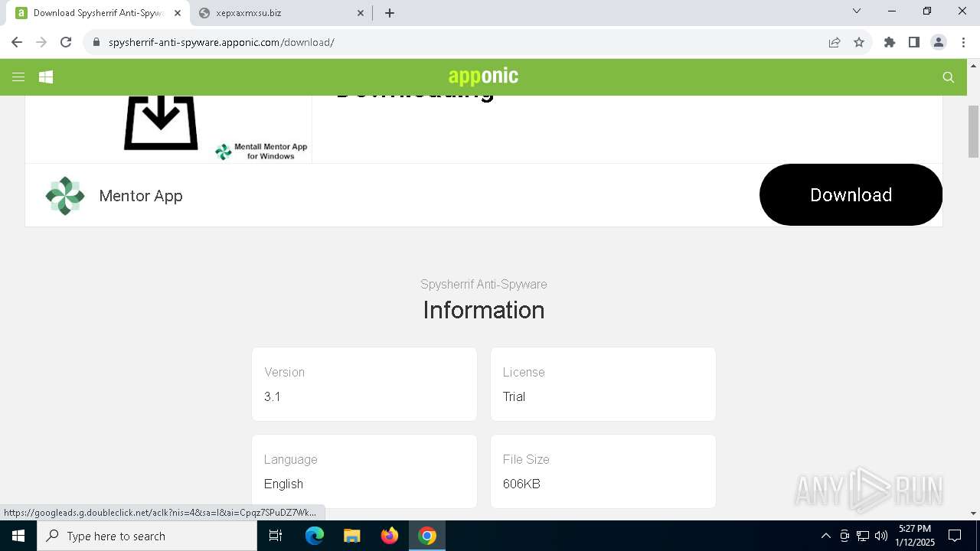Viewport: 980px width, 551px height.
Task: Click Chrome icon on taskbar
Action: click(427, 536)
